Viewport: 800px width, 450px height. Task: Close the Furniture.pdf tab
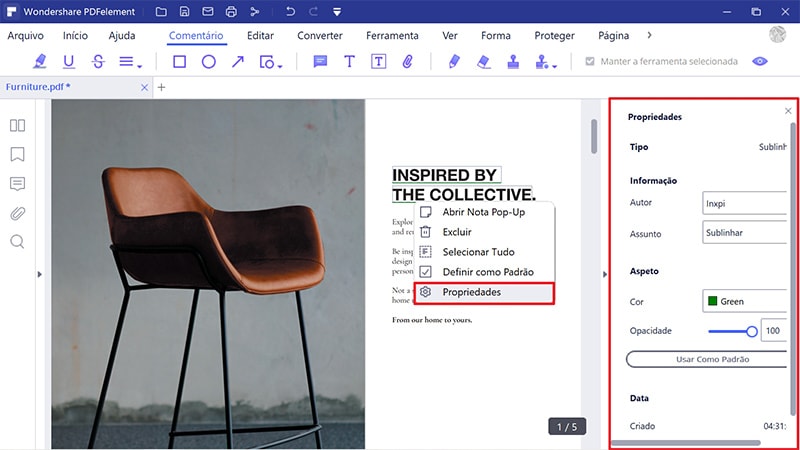tap(144, 88)
